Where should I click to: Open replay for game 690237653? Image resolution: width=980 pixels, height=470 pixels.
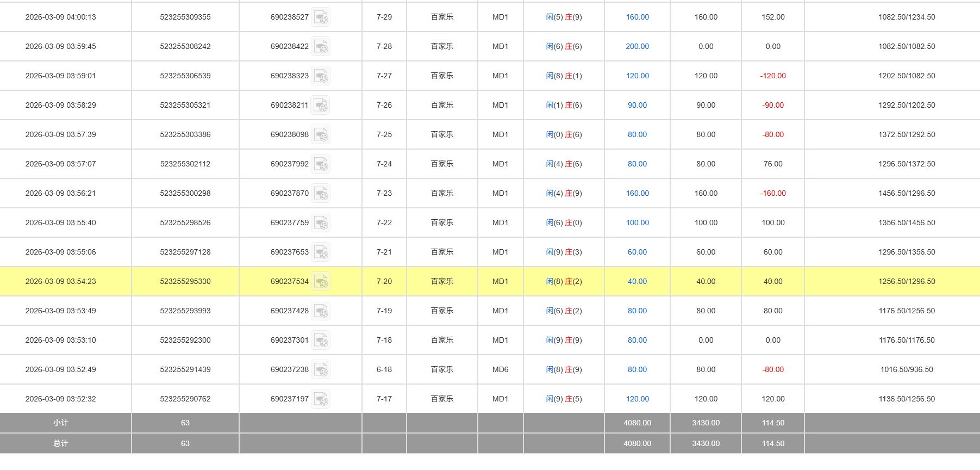(321, 252)
